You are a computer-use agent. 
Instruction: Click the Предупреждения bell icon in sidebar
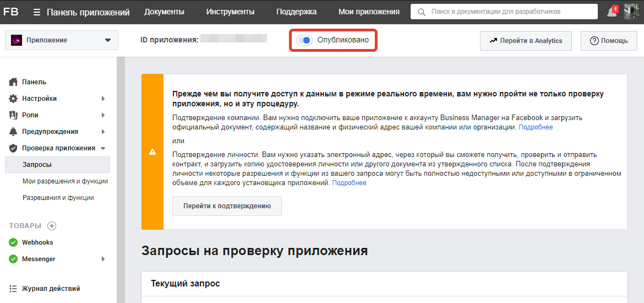click(x=14, y=132)
